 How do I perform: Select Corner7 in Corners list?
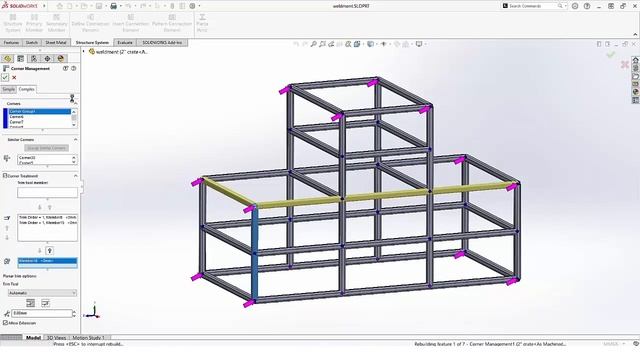click(40, 122)
